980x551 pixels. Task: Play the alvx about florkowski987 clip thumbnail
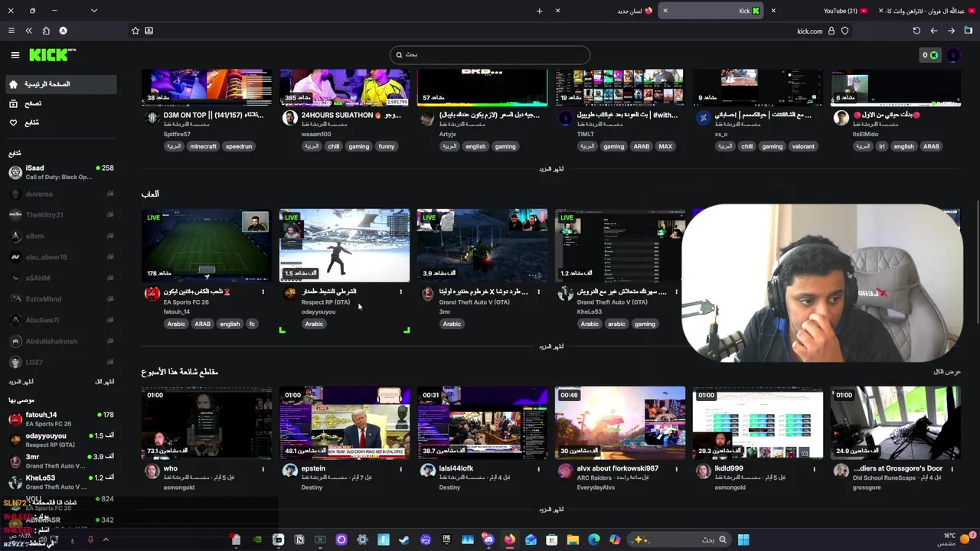pyautogui.click(x=620, y=422)
